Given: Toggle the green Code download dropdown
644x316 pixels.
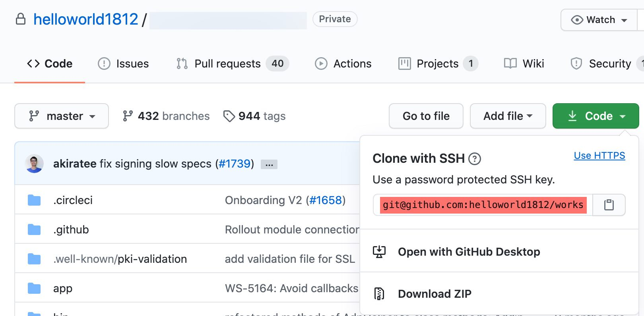Looking at the screenshot, I should pyautogui.click(x=596, y=116).
